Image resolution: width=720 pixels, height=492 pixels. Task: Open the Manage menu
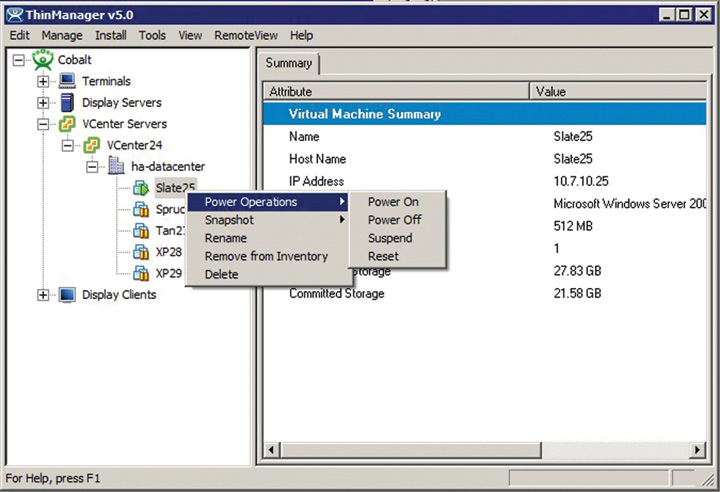point(62,35)
